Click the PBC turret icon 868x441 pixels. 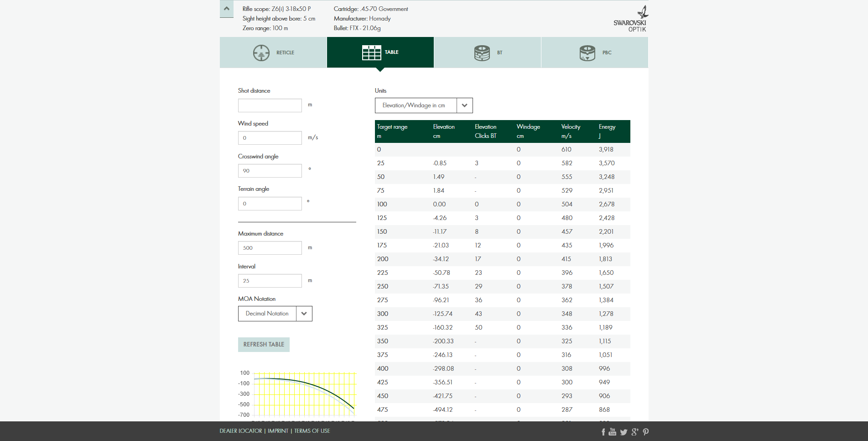587,53
